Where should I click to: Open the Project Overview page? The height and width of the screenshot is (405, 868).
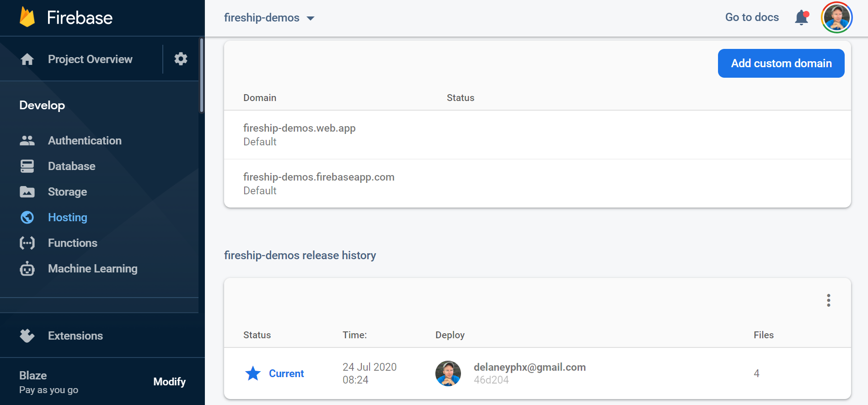tap(90, 59)
